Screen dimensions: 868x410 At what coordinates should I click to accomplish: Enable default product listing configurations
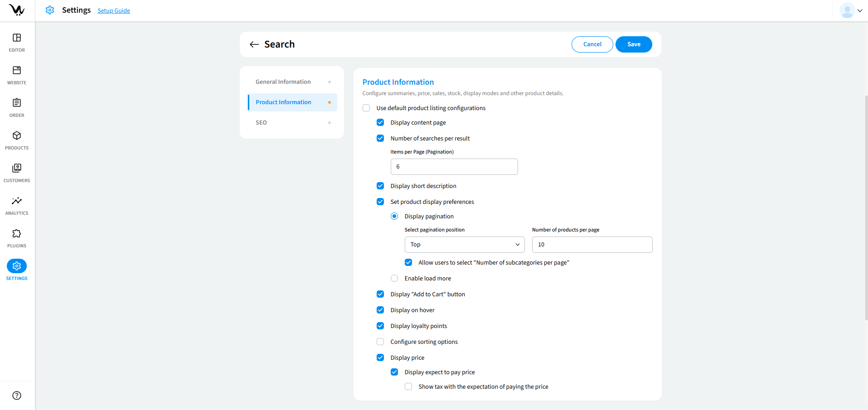[x=366, y=108]
